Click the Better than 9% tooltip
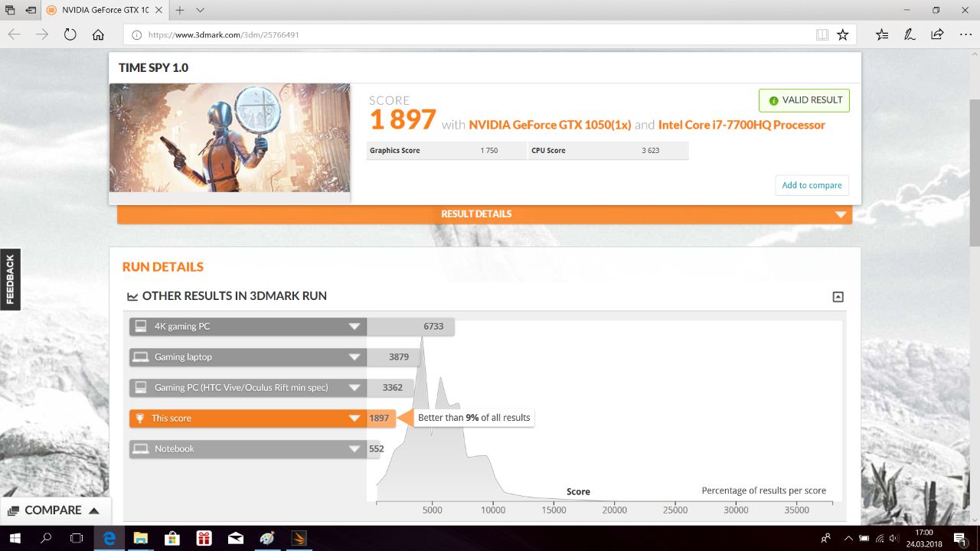This screenshot has height=551, width=980. point(474,418)
